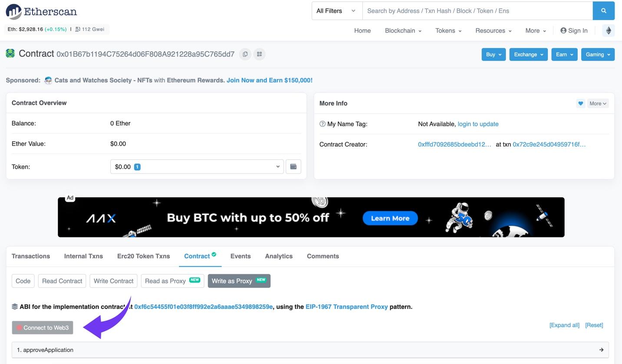Open the Resources menu

[x=493, y=30]
